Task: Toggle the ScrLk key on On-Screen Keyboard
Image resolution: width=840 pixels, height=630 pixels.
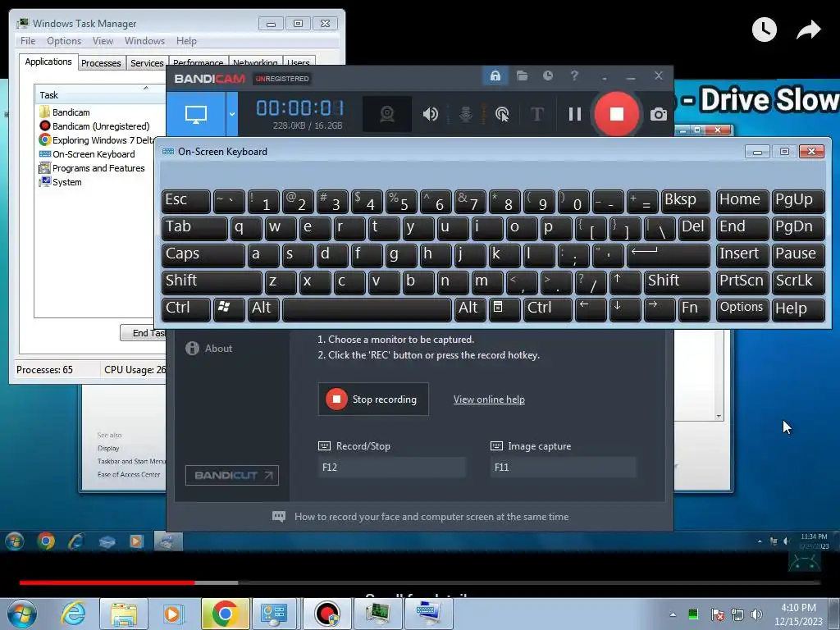Action: (798, 282)
